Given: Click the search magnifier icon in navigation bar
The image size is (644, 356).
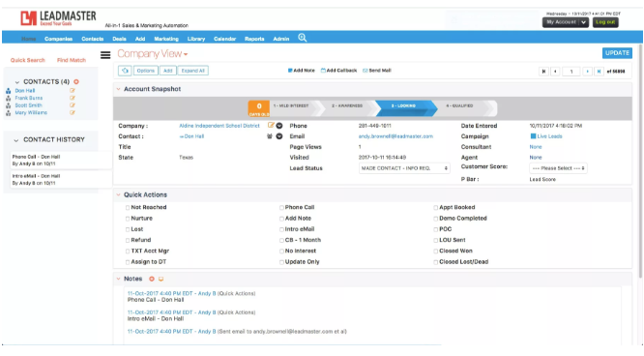Looking at the screenshot, I should 303,38.
